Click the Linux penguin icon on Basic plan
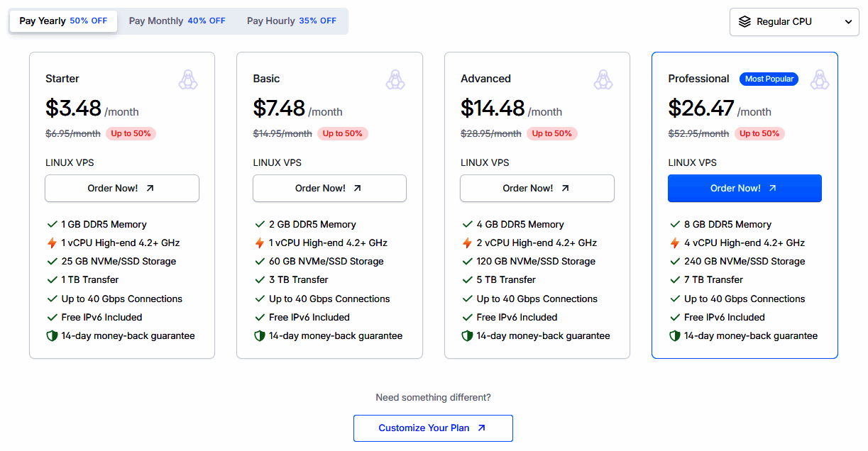 tap(395, 79)
